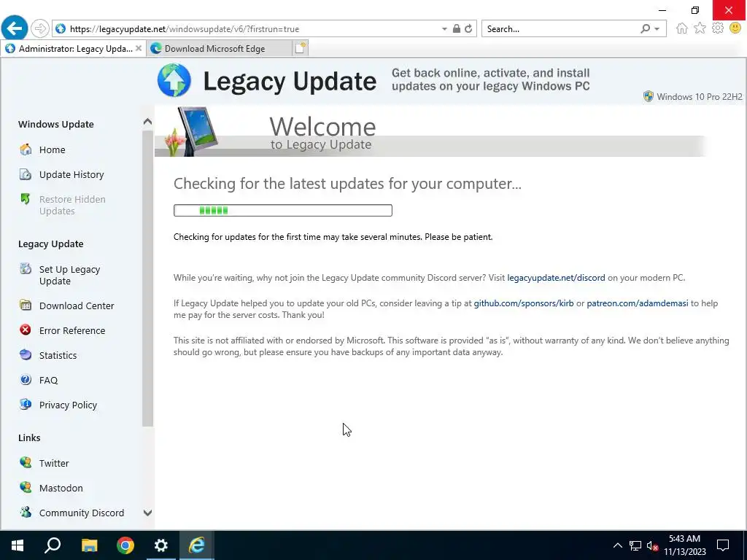Open patreon.com/adamdemasi link
The width and height of the screenshot is (747, 560).
click(x=638, y=303)
